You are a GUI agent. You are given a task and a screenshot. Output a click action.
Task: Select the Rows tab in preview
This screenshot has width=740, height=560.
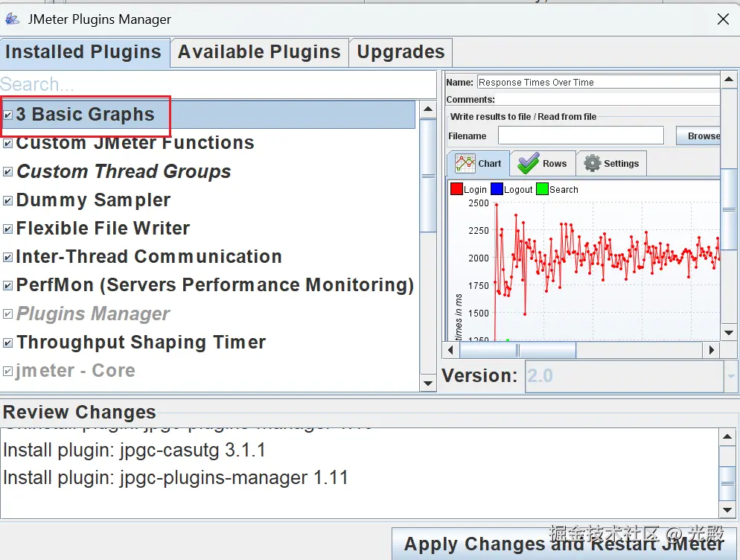543,163
